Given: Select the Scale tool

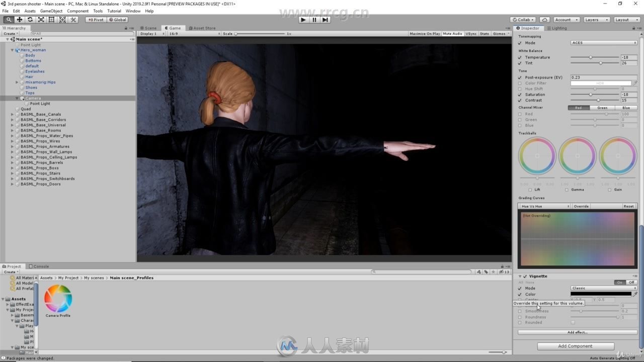Looking at the screenshot, I should click(41, 20).
